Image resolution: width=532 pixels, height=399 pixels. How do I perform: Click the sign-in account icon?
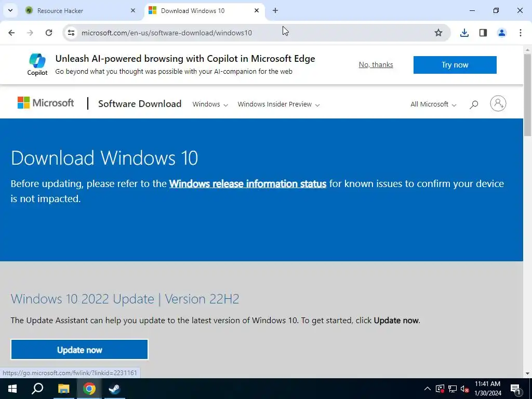[498, 103]
